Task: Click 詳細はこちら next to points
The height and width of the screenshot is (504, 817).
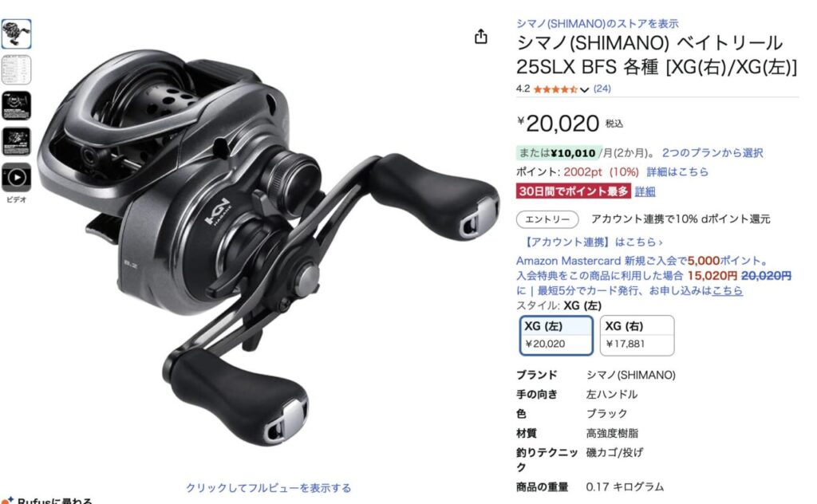Action: 677,171
